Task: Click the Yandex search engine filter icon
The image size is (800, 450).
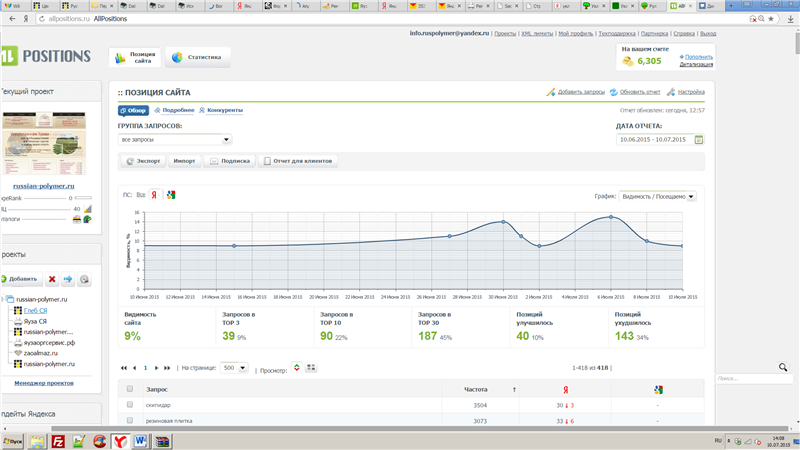Action: click(x=154, y=195)
